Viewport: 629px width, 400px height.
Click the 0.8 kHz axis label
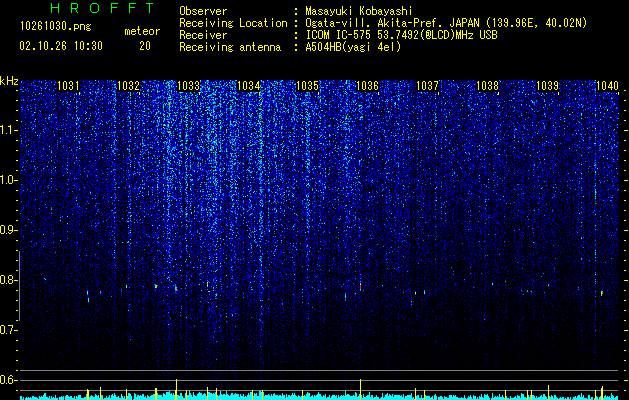[x=9, y=280]
